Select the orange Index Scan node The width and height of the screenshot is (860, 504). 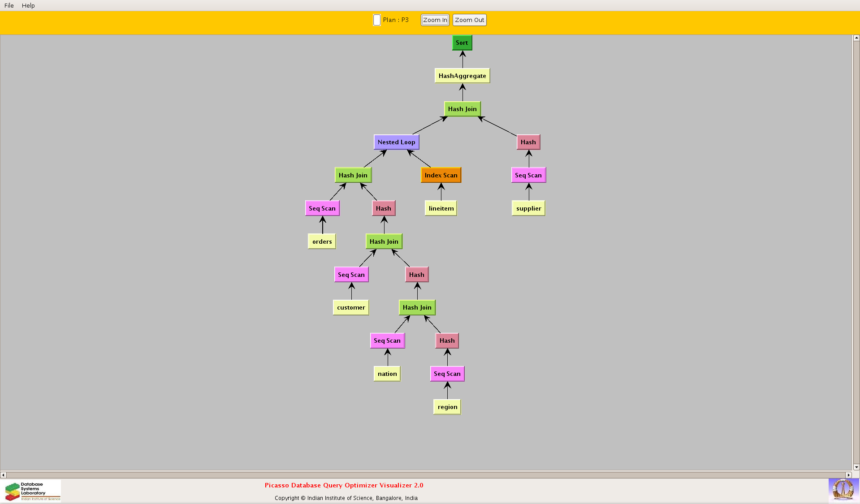[x=441, y=175]
